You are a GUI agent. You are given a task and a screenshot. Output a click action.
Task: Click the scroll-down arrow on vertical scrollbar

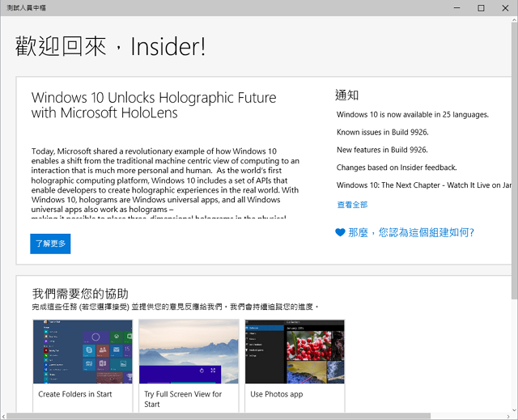click(x=515, y=410)
